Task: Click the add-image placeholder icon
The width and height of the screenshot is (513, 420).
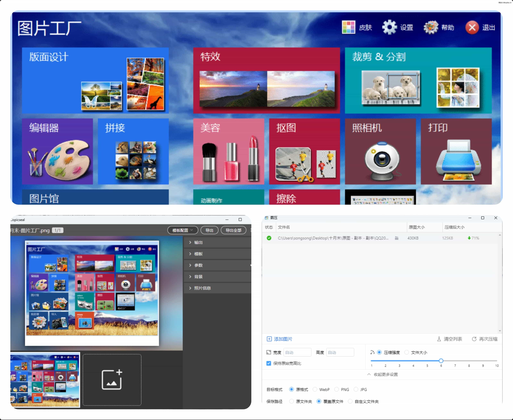Action: tap(112, 380)
